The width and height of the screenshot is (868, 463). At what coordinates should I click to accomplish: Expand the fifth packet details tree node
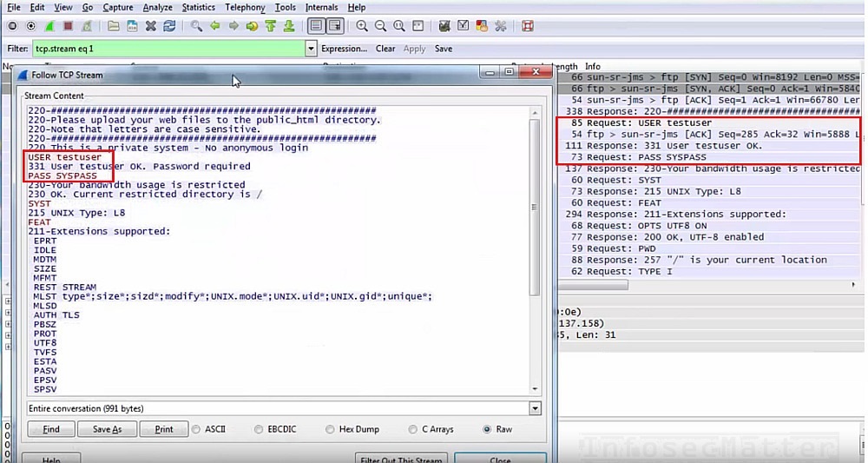click(x=8, y=347)
